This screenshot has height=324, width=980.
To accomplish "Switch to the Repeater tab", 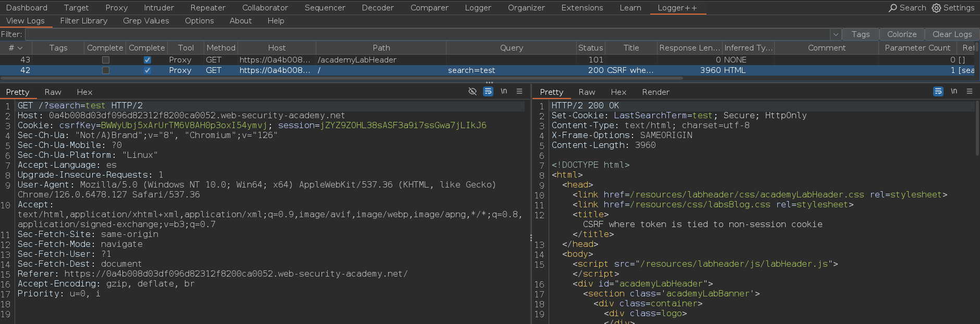I will pos(208,8).
